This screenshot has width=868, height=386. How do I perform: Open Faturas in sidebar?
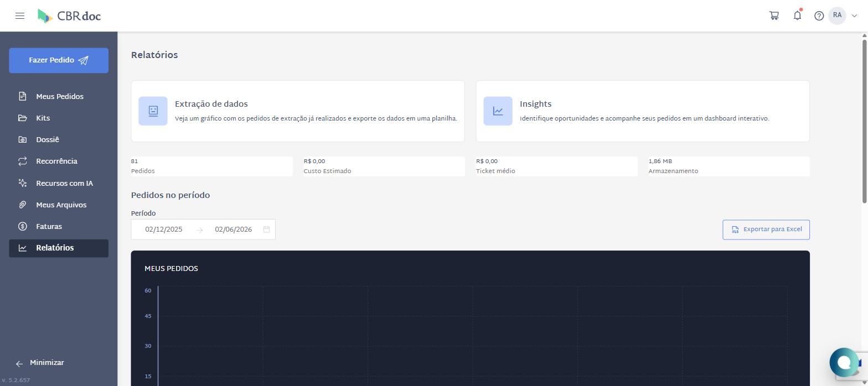tap(59, 226)
